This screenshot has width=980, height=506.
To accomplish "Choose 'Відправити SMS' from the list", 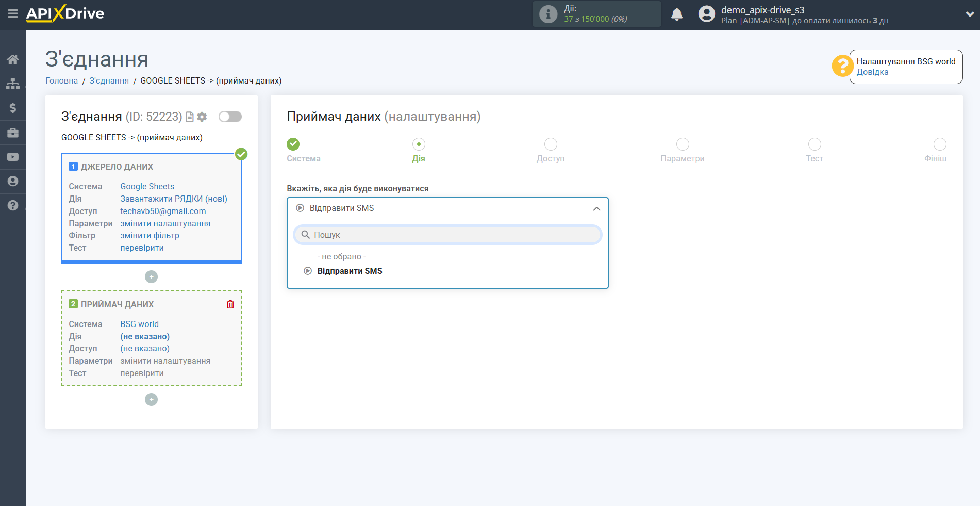I will (350, 271).
